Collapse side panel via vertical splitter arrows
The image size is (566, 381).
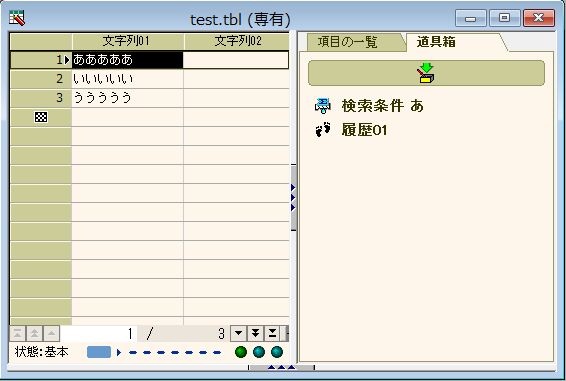point(293,198)
